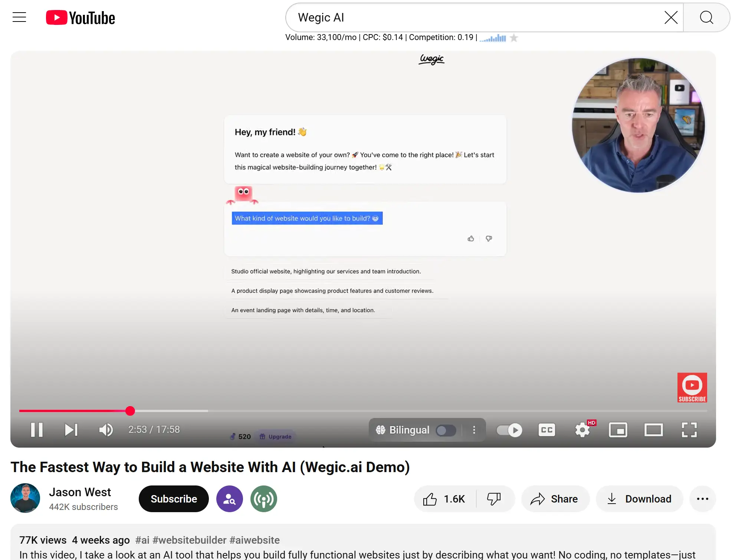Click the 520 credits indicator
732x560 pixels.
coord(240,437)
